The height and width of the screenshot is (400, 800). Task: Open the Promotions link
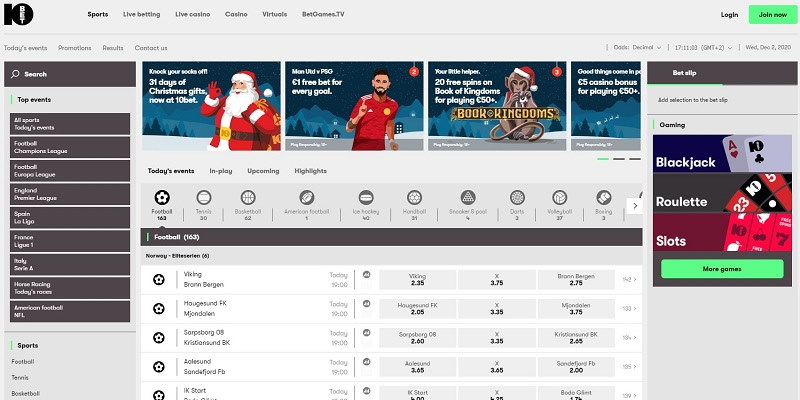[x=74, y=48]
